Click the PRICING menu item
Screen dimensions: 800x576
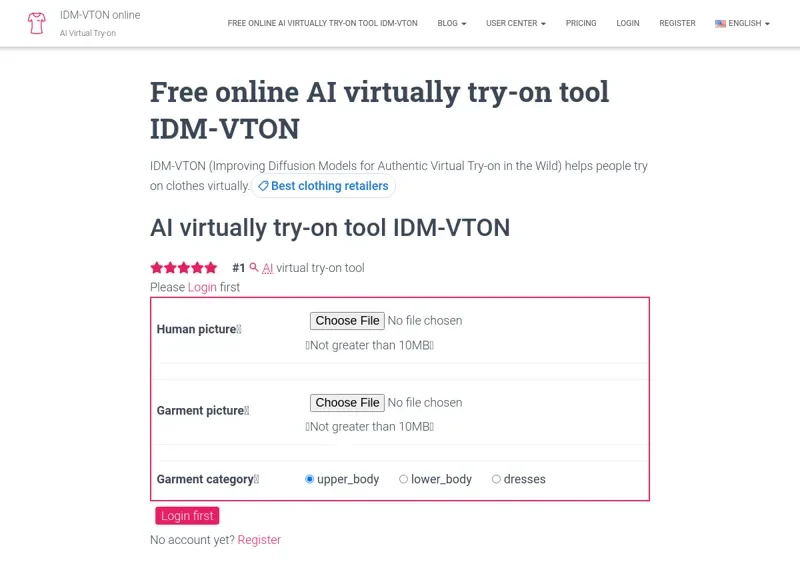point(581,23)
